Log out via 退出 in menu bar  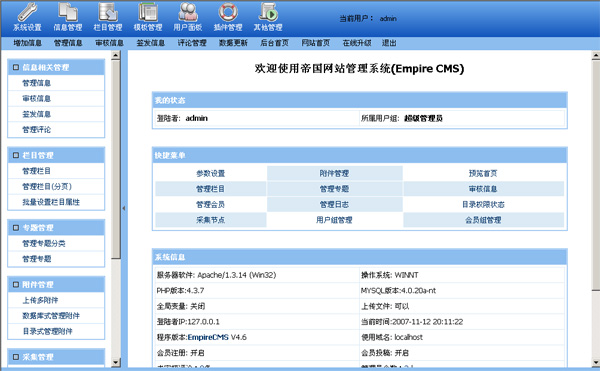(389, 43)
